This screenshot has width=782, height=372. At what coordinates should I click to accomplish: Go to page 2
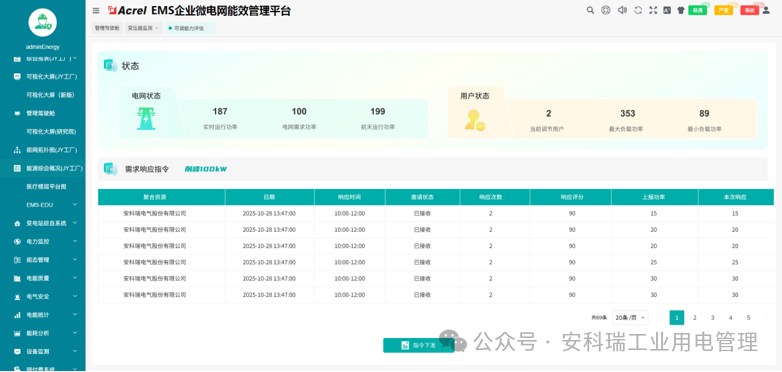tap(695, 318)
